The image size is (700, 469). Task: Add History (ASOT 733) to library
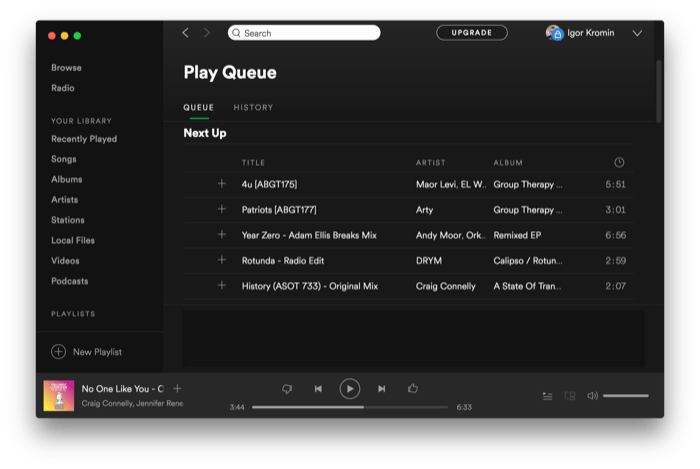[222, 285]
